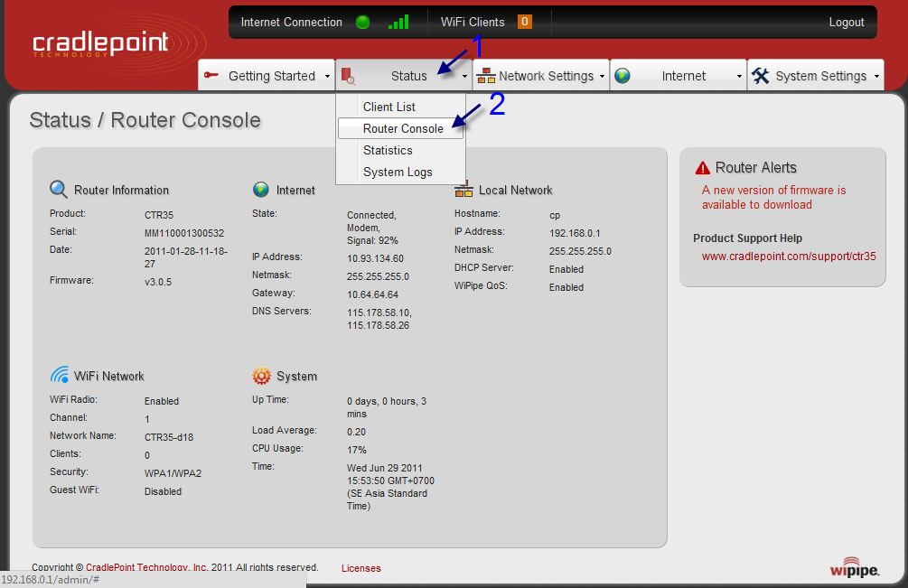Click the Internet section globe icon
The height and width of the screenshot is (588, 908).
click(261, 190)
